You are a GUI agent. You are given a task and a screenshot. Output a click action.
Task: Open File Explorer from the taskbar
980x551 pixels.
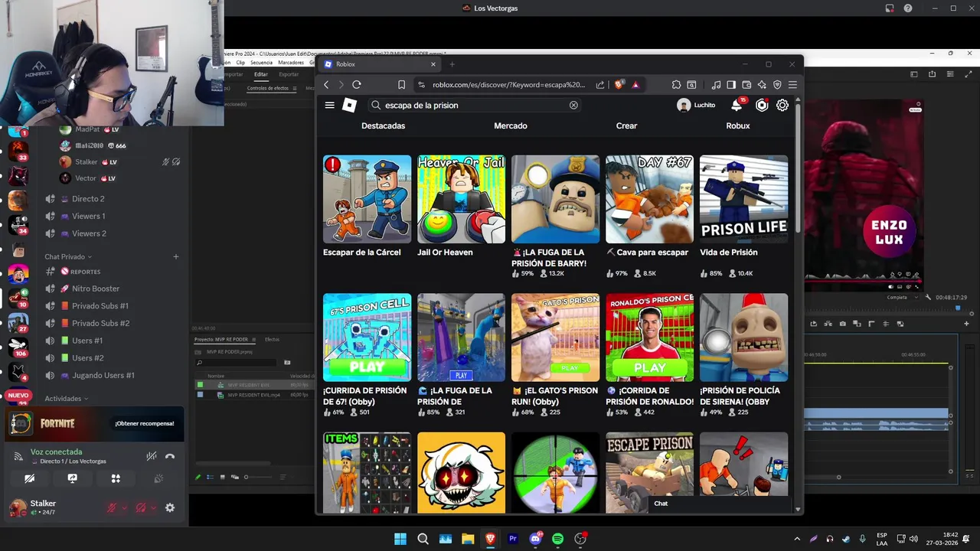(468, 539)
